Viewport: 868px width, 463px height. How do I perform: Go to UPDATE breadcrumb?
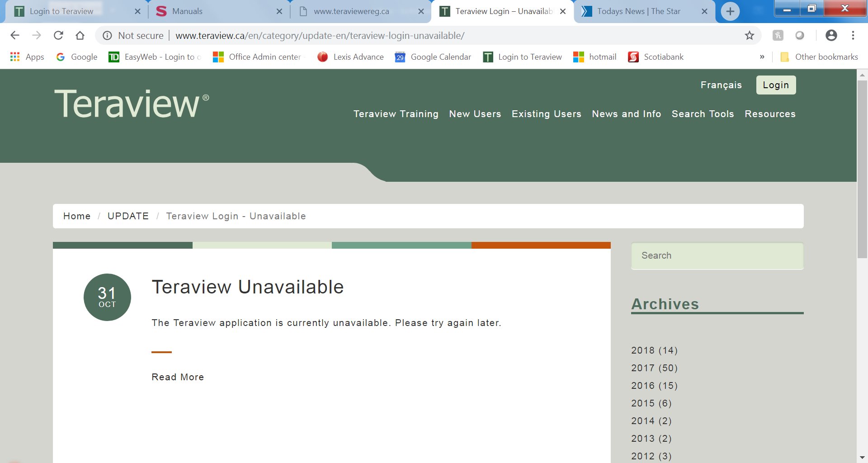pyautogui.click(x=128, y=216)
